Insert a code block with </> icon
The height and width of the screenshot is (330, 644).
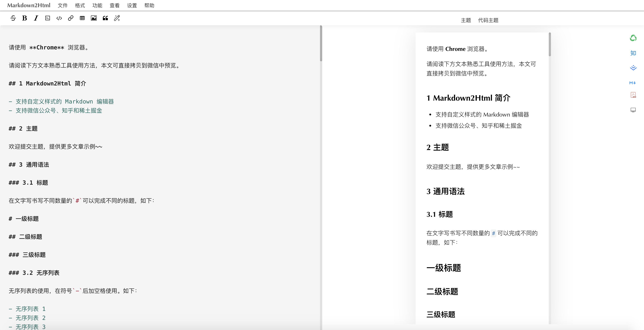click(x=59, y=18)
